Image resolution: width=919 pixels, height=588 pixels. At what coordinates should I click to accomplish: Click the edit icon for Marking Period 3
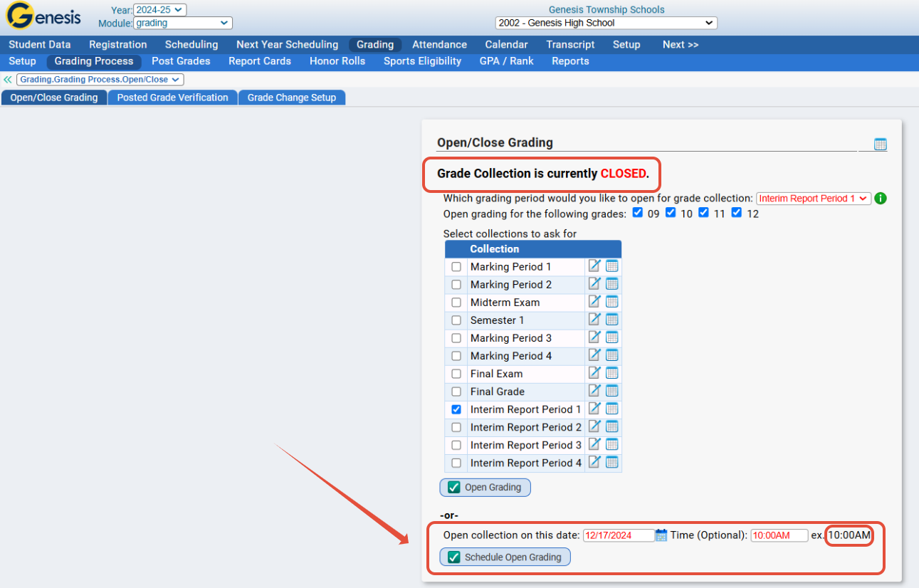[594, 337]
